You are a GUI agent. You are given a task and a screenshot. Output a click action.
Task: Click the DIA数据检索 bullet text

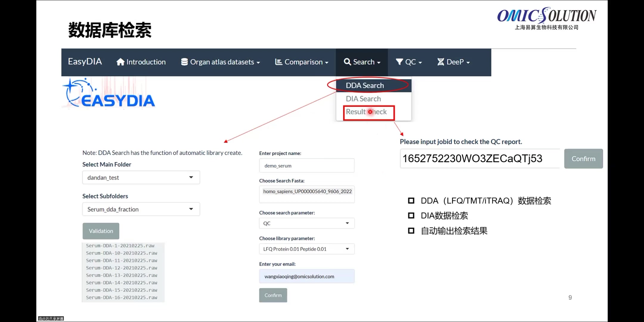click(444, 216)
